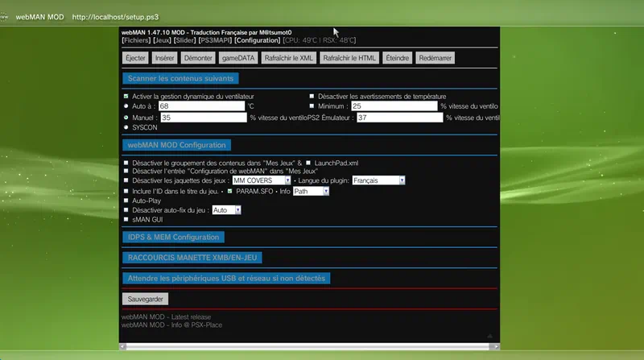Expand webMAN MOD Configuration section

pyautogui.click(x=176, y=145)
